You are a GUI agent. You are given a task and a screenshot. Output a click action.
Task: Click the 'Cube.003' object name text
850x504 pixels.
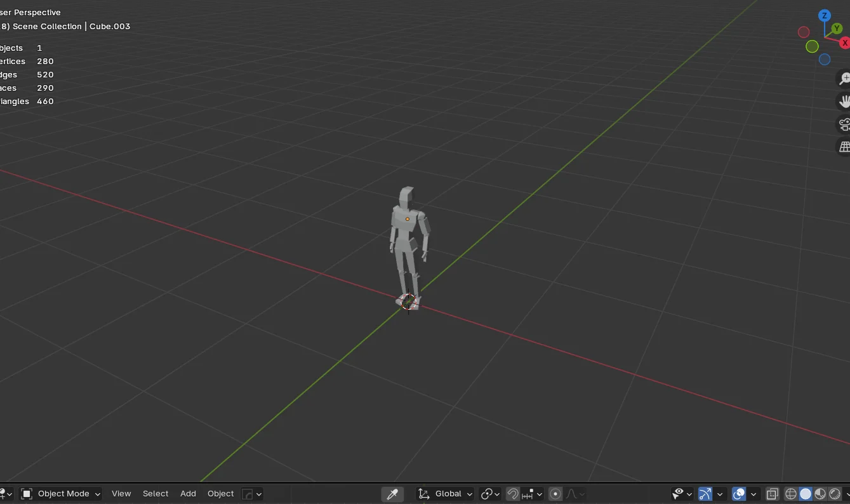click(x=110, y=27)
